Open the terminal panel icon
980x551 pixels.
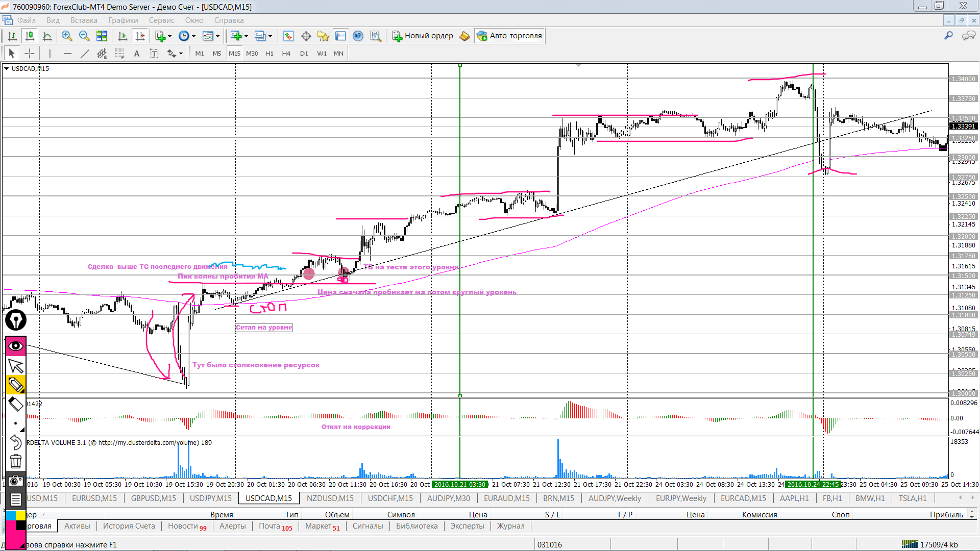340,36
